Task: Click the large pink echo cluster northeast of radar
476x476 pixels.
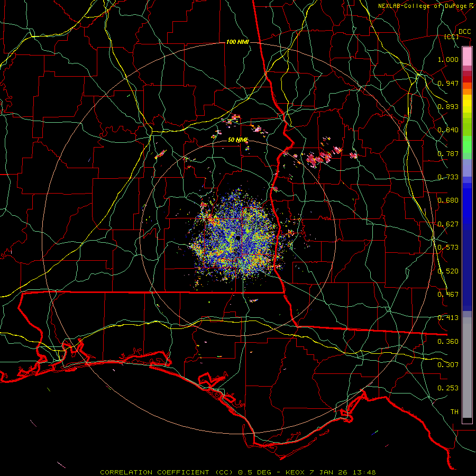Action: 324,156
